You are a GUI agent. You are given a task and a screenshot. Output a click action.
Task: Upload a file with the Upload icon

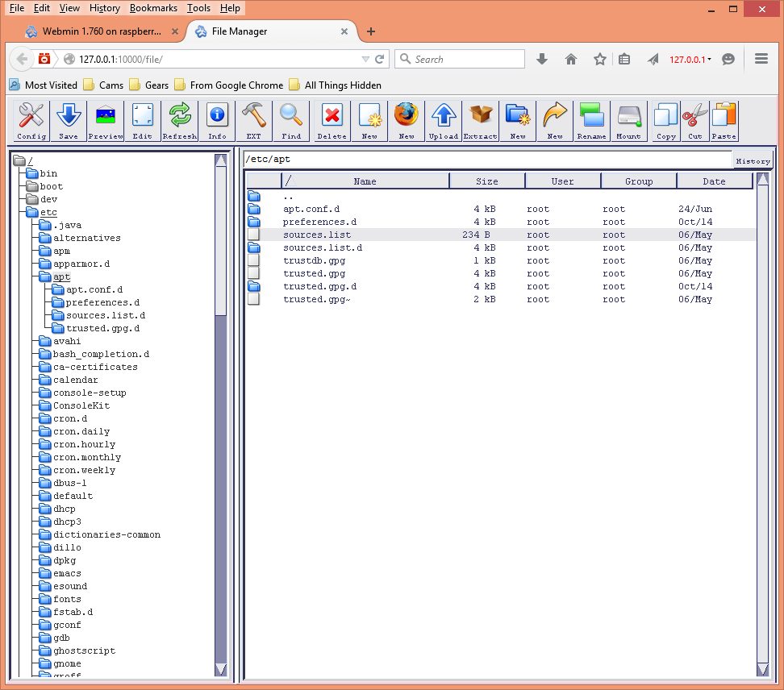pos(443,121)
